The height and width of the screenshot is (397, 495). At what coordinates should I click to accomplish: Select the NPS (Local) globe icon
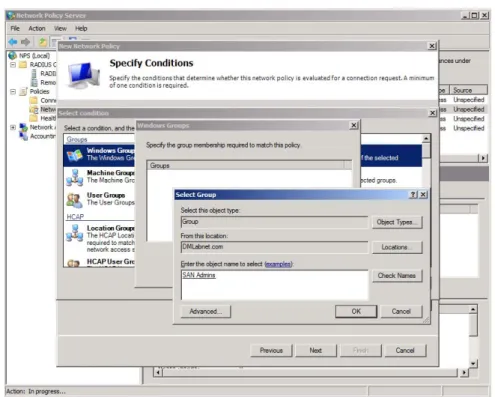[13, 55]
